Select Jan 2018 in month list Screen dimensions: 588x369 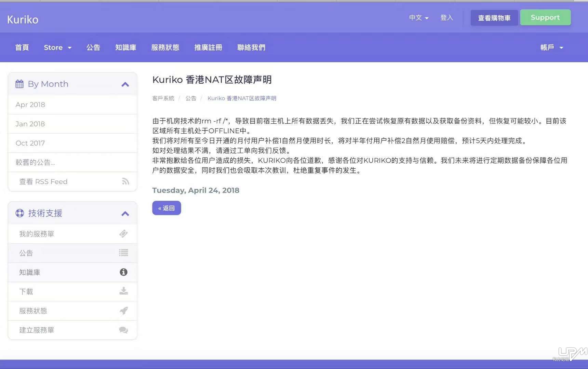30,124
